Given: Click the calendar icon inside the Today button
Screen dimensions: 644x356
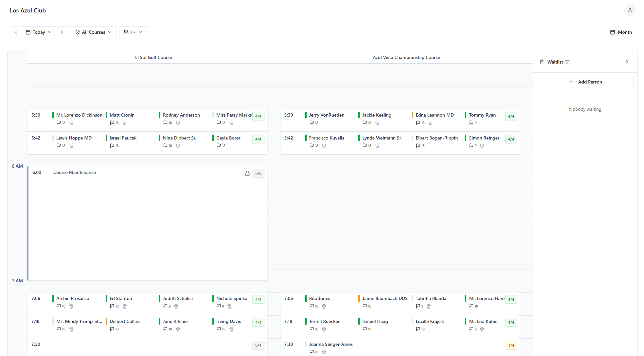Looking at the screenshot, I should [x=28, y=32].
